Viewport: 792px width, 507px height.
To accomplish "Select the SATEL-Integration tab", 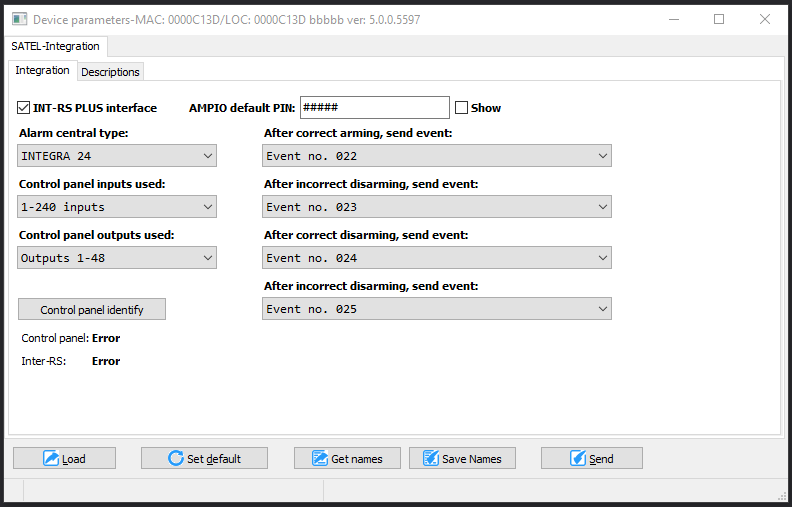I will pos(56,46).
